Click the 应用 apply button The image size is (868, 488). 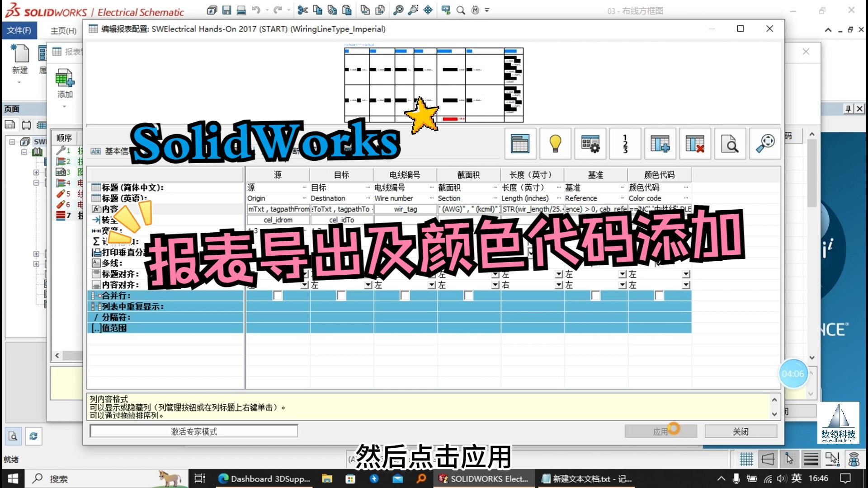(660, 431)
